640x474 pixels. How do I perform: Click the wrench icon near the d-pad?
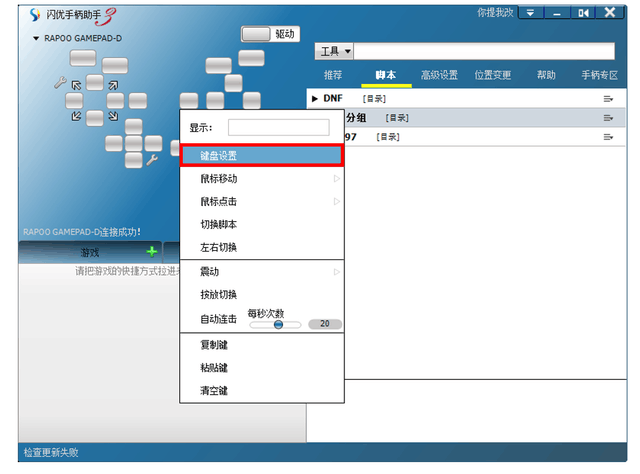[x=152, y=160]
